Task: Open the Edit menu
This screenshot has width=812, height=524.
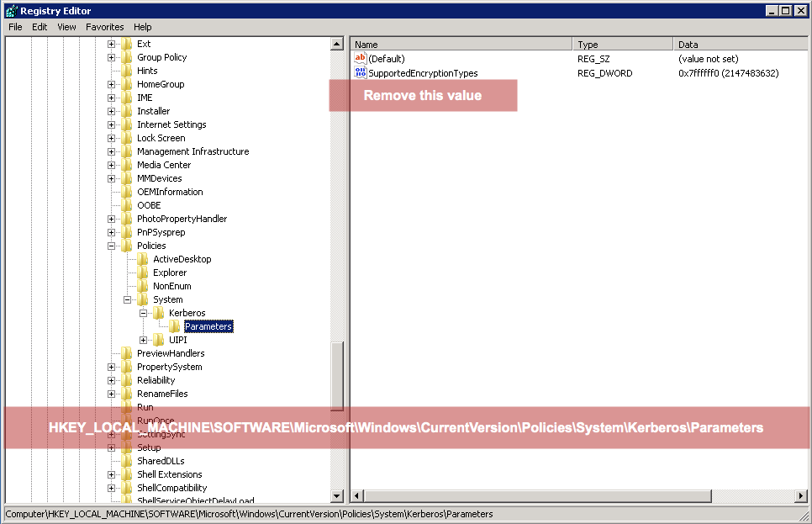Action: tap(40, 27)
